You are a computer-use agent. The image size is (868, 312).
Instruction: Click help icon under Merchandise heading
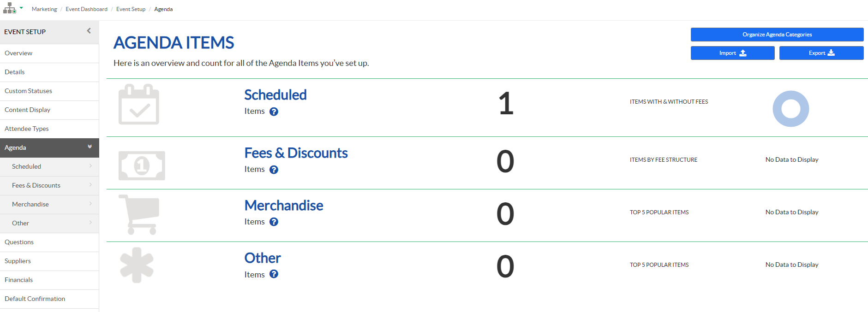[274, 222]
